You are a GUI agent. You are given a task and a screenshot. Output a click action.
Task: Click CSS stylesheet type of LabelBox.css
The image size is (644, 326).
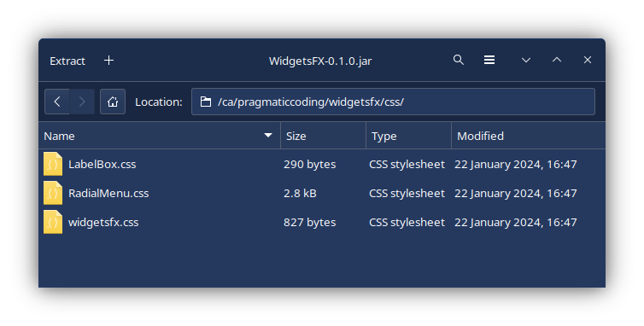pyautogui.click(x=407, y=164)
